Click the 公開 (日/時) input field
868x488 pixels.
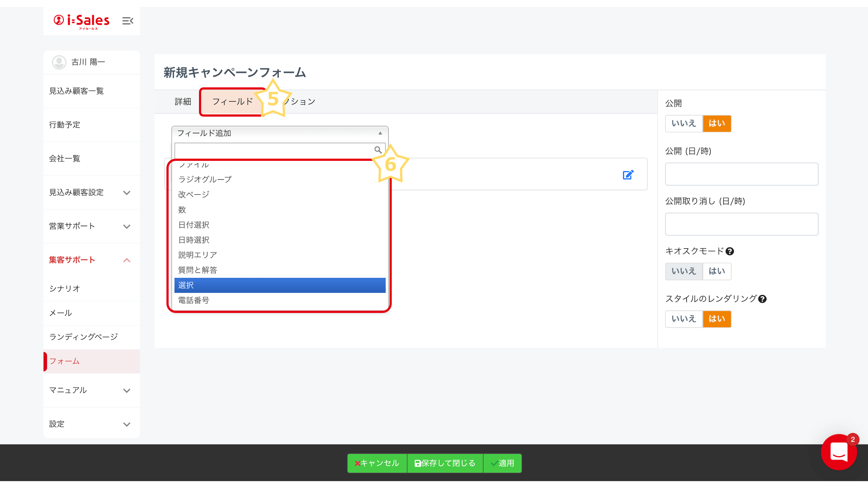point(741,174)
